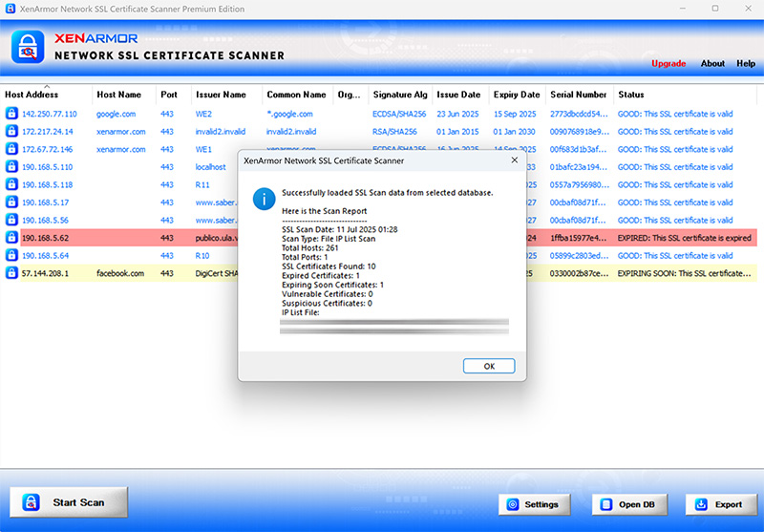Click lock icon for 190.168.5.17 row
764x532 pixels.
[11, 202]
